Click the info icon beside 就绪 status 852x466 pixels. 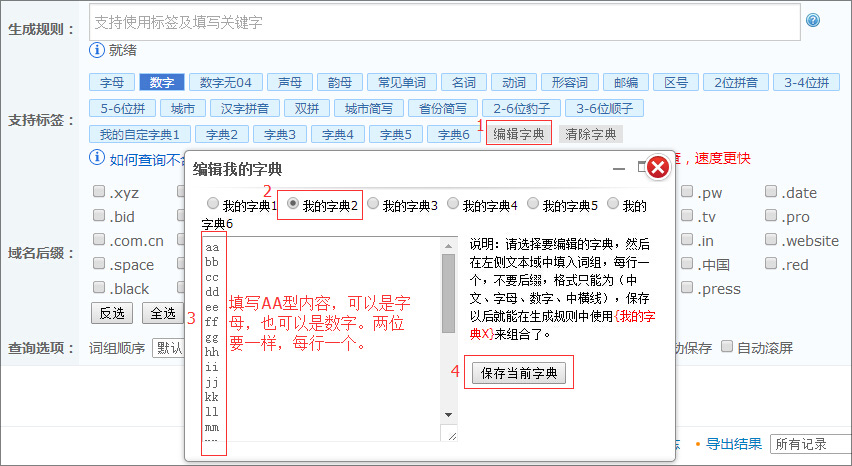tap(97, 50)
